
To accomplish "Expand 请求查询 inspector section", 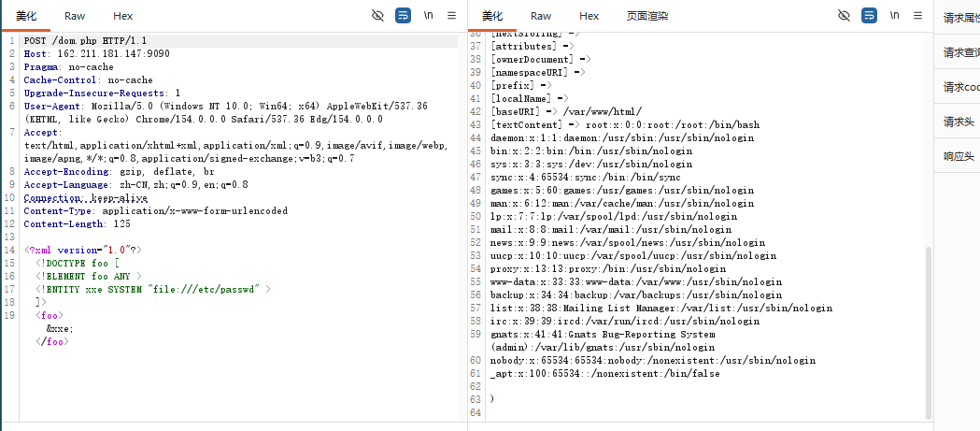I will (x=961, y=53).
